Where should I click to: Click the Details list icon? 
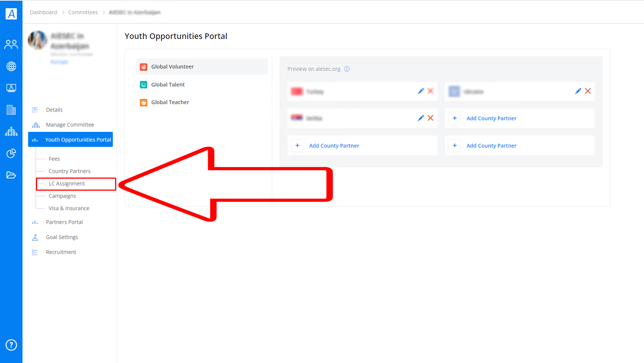coord(35,110)
